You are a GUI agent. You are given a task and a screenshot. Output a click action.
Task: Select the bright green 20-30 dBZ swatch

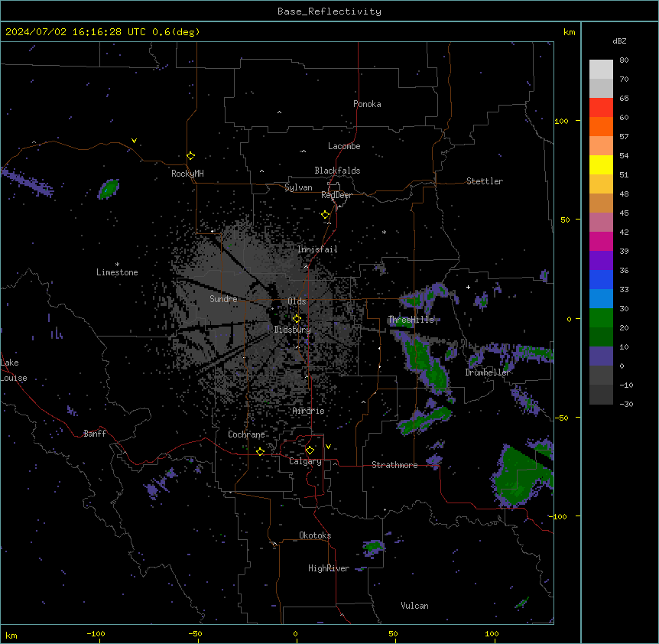point(601,318)
